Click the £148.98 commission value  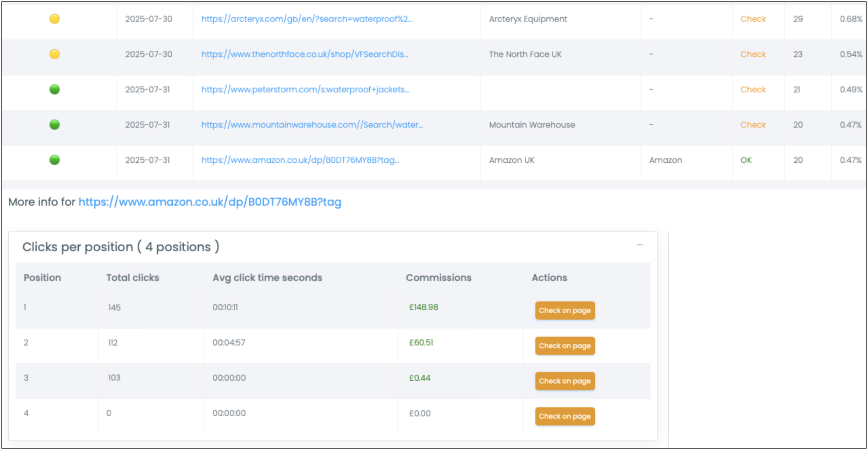coord(423,307)
